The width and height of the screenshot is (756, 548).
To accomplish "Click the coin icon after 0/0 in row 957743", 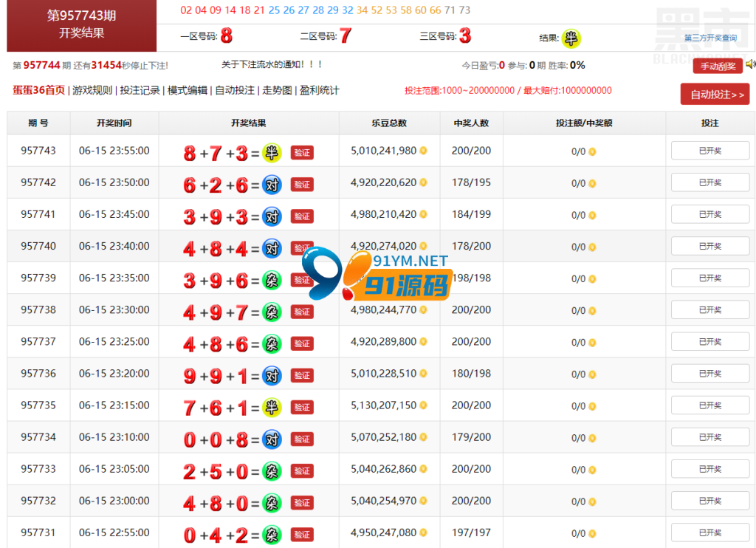I will click(x=592, y=151).
